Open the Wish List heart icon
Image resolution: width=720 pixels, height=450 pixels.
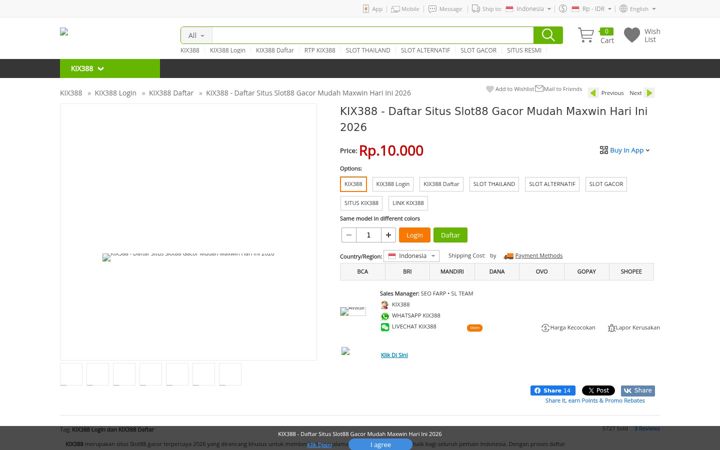pyautogui.click(x=632, y=35)
